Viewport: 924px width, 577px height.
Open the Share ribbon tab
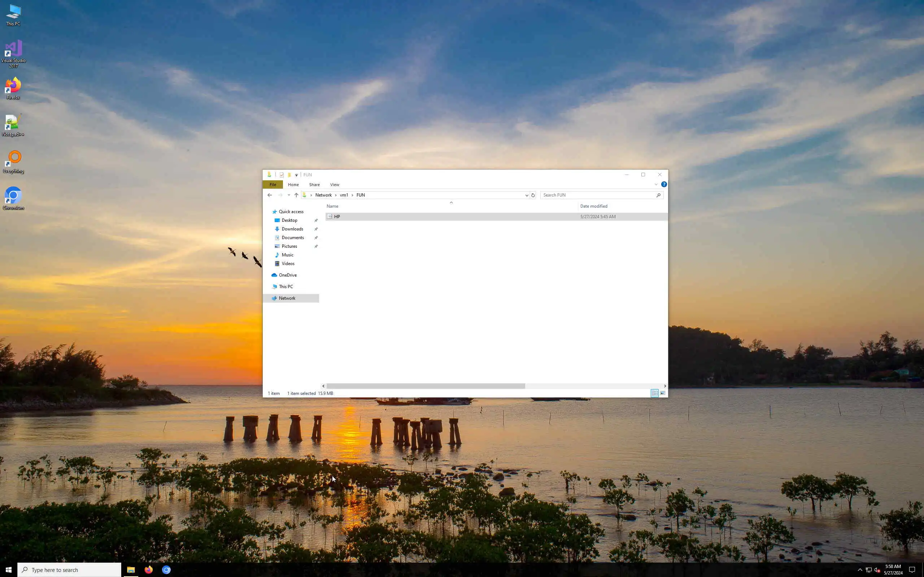coord(314,185)
